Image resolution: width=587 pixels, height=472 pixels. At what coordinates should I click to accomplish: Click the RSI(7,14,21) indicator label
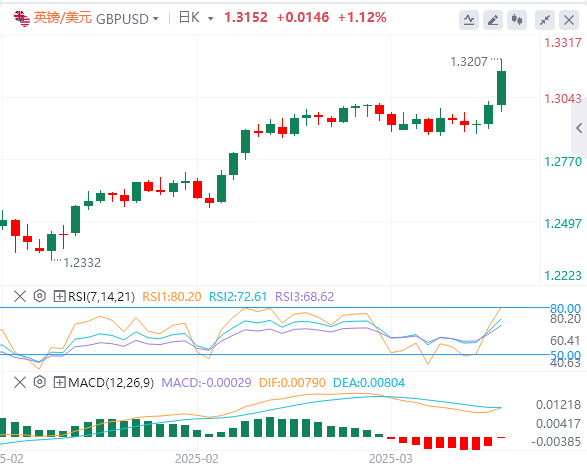pos(101,296)
